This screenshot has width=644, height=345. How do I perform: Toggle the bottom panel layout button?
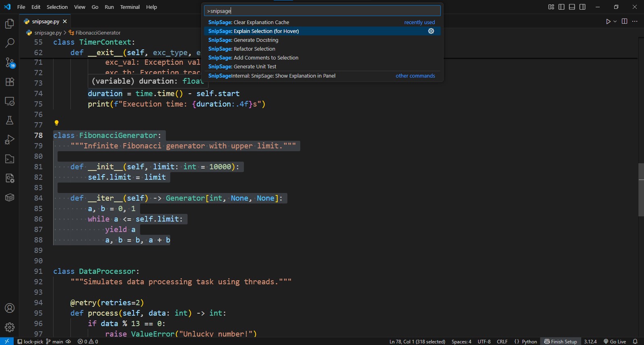pos(572,7)
